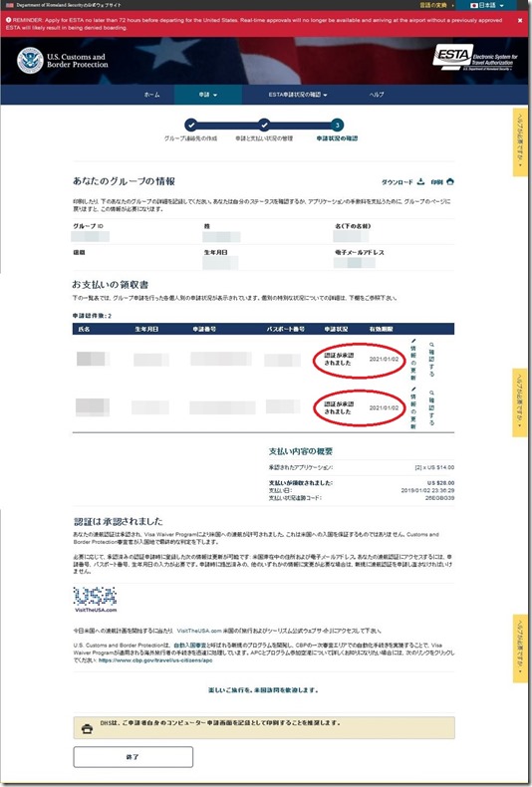
Task: Click the magnifier confirm icon in the second applicant row
Action: tap(431, 393)
